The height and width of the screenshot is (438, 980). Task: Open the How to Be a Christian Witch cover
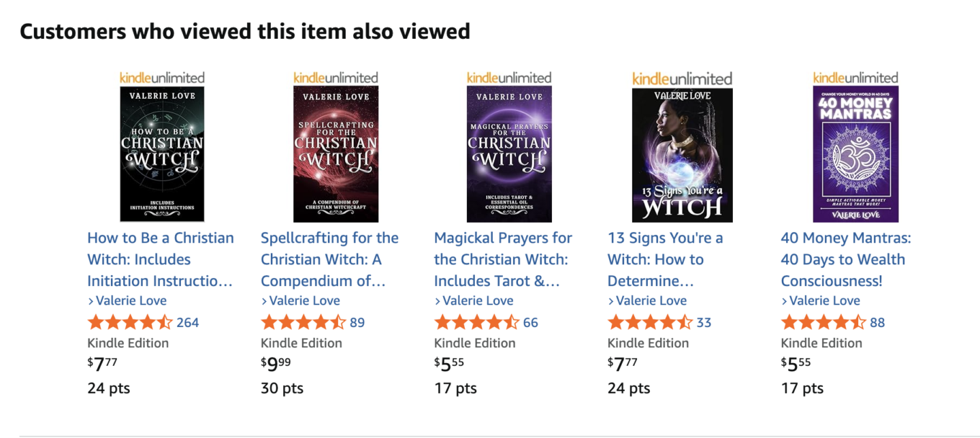162,154
